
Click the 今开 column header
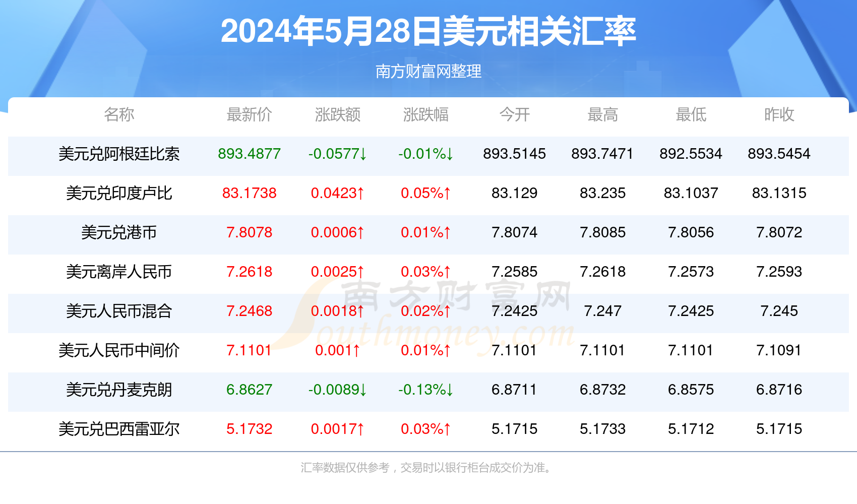click(x=514, y=114)
